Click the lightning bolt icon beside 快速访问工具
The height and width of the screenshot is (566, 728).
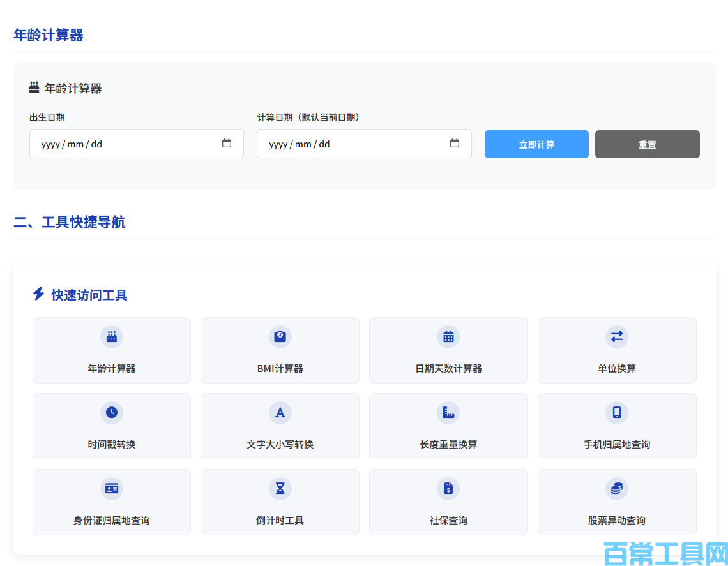click(x=38, y=294)
